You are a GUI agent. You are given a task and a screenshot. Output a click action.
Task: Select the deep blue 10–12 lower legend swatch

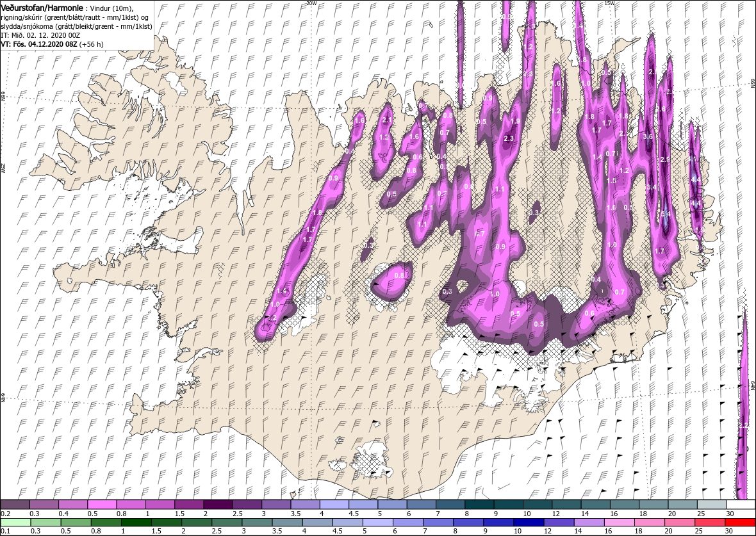coord(529,523)
